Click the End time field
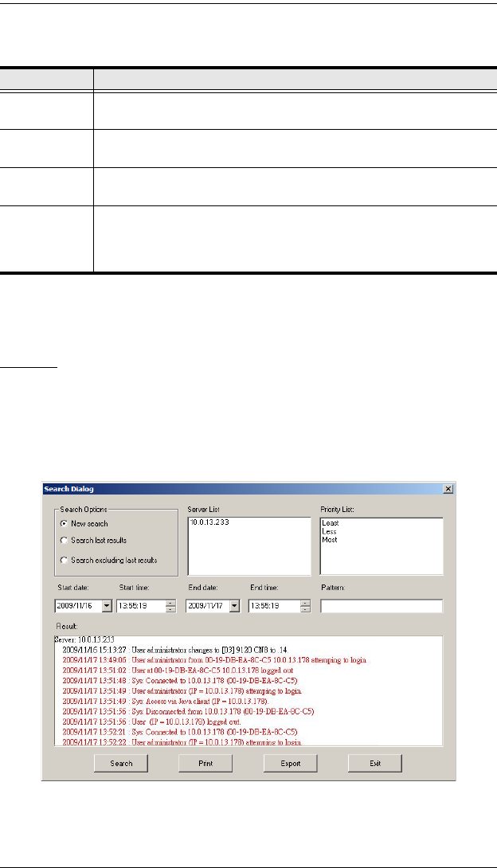The width and height of the screenshot is (497, 868). tap(275, 606)
